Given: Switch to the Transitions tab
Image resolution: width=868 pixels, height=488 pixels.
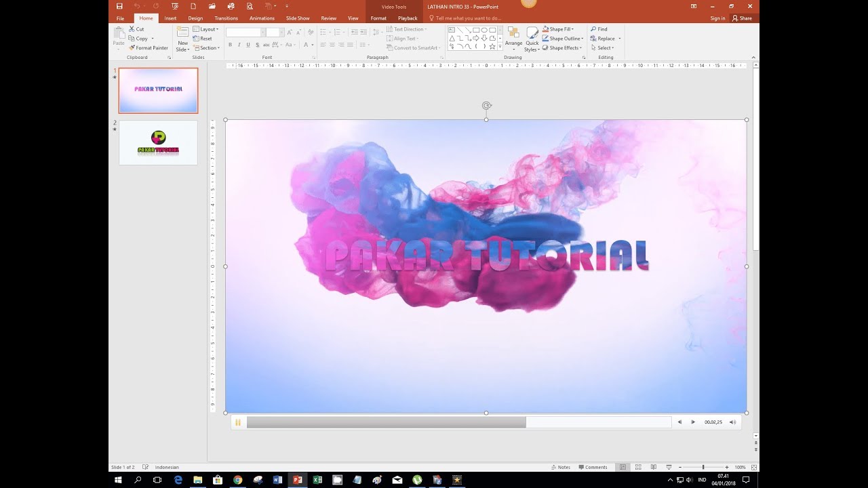Looking at the screenshot, I should pos(226,18).
